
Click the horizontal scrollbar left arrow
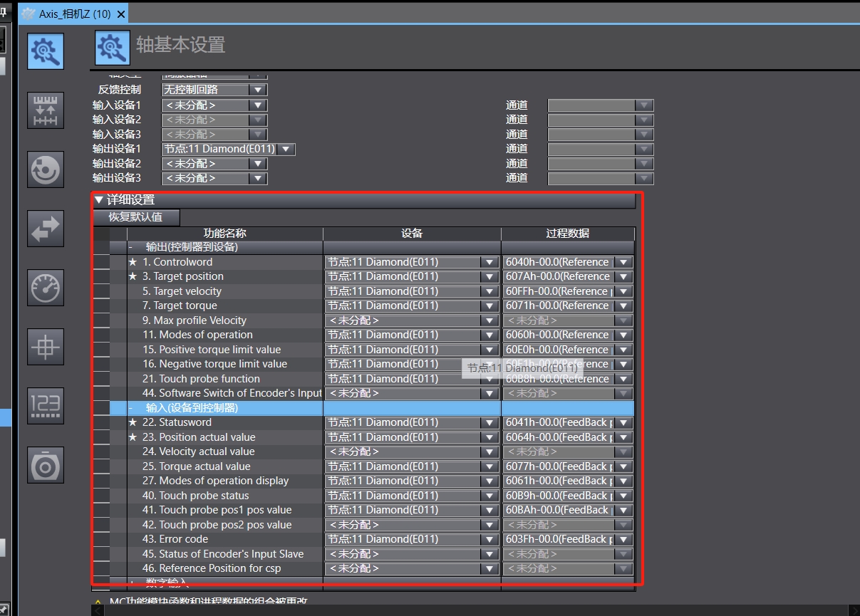click(x=97, y=610)
